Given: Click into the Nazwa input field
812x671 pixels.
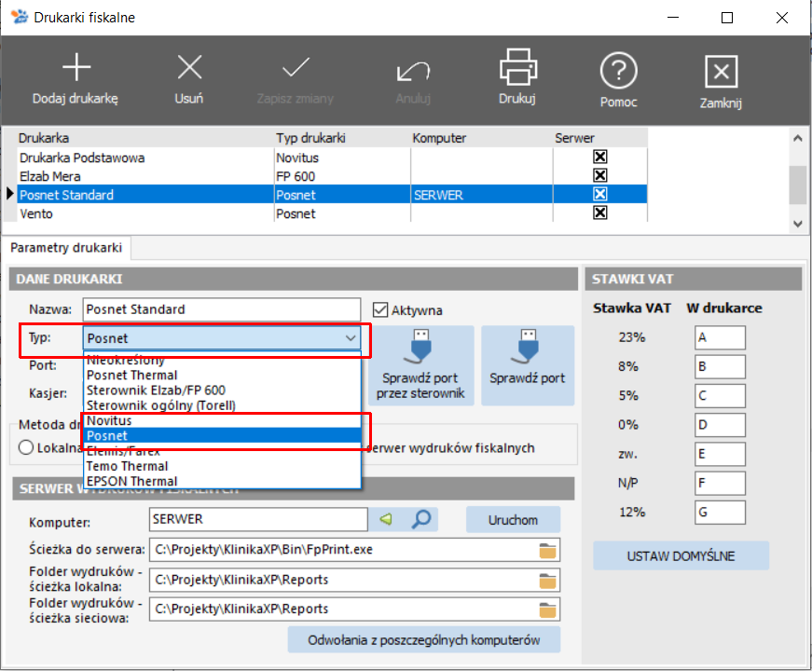Looking at the screenshot, I should click(222, 309).
